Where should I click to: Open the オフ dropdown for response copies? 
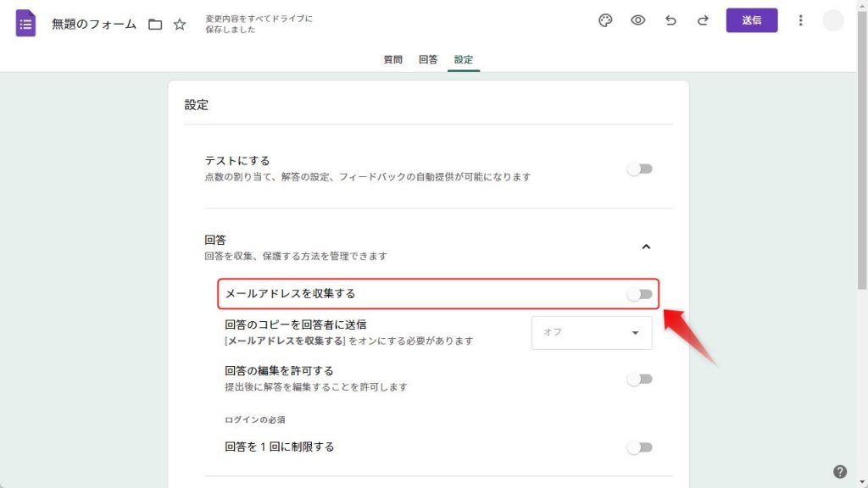[592, 332]
